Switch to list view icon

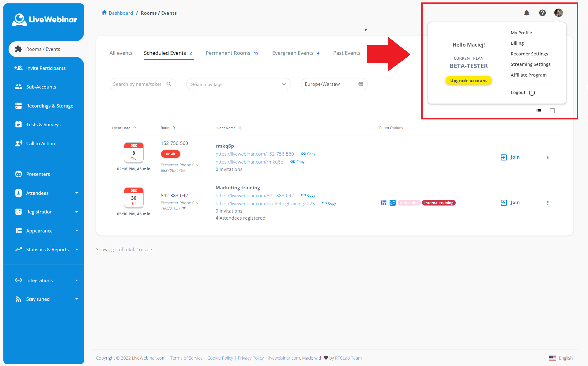click(x=539, y=111)
